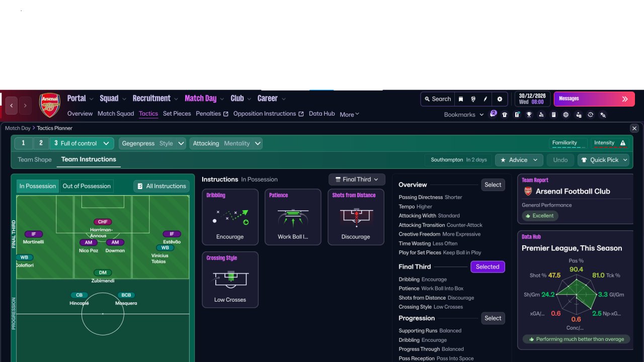Screen dimensions: 644x362
Task: Expand the Bookmarks dropdown
Action: (x=463, y=115)
